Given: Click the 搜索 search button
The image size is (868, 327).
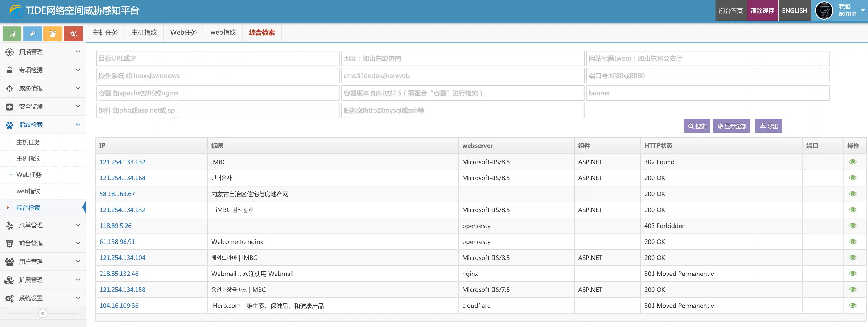Looking at the screenshot, I should pos(696,126).
